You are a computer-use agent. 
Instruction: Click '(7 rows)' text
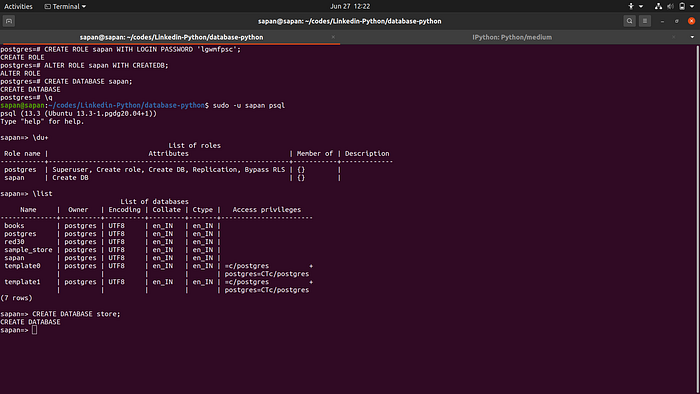click(17, 298)
